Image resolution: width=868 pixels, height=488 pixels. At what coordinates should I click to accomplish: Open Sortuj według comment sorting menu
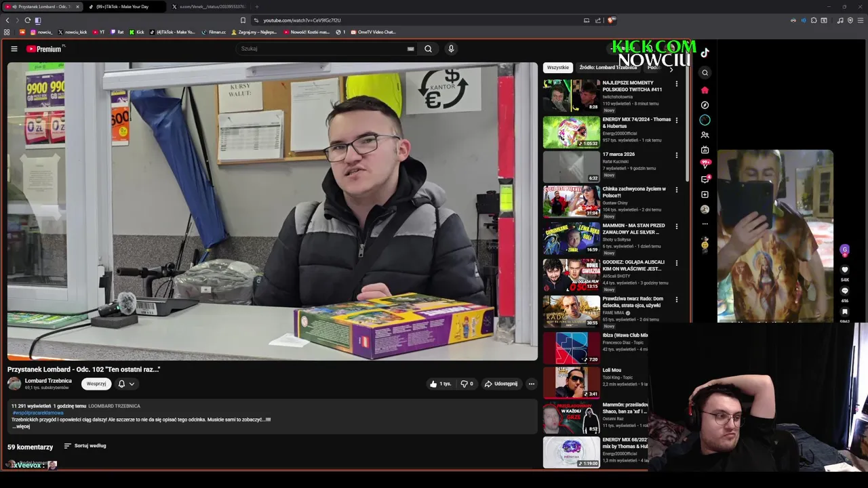coord(85,446)
